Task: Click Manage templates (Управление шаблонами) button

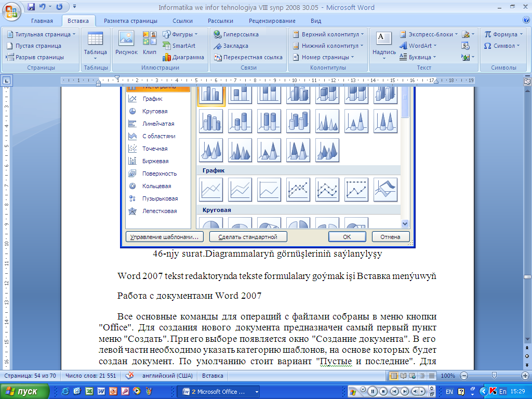Action: [x=165, y=237]
